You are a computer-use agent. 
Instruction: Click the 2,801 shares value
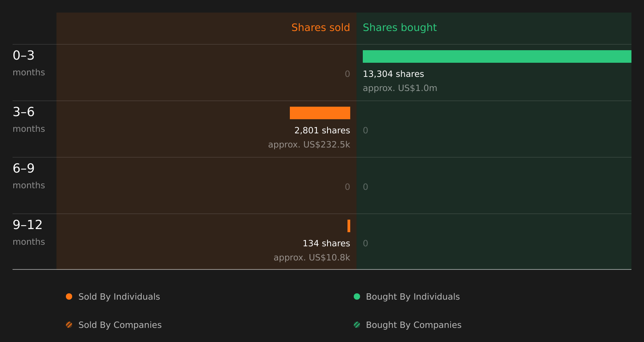click(322, 131)
